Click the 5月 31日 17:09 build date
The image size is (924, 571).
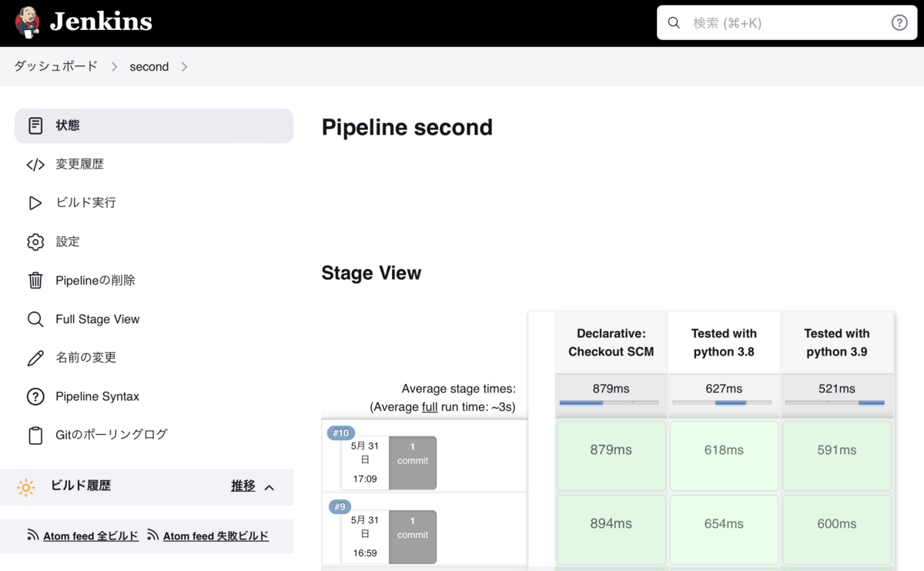365,462
